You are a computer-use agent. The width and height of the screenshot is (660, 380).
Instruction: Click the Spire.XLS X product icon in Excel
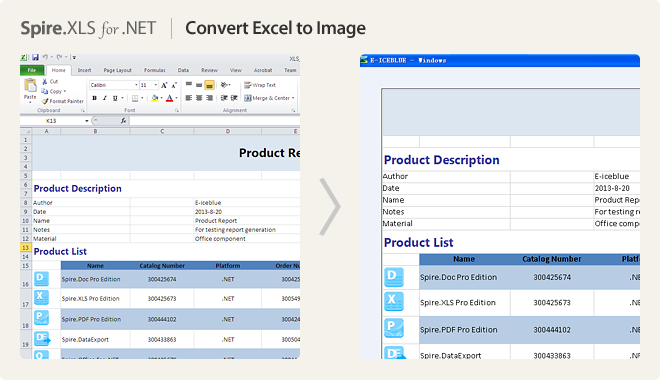tap(41, 298)
